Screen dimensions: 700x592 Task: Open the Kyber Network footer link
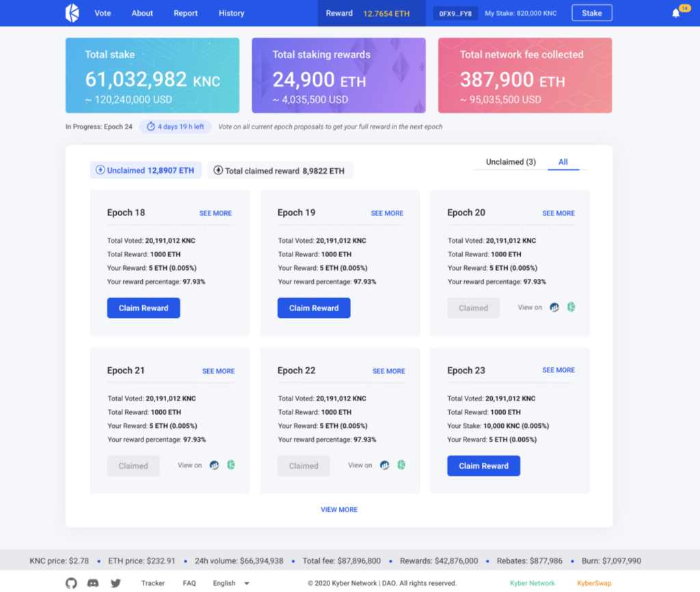532,583
